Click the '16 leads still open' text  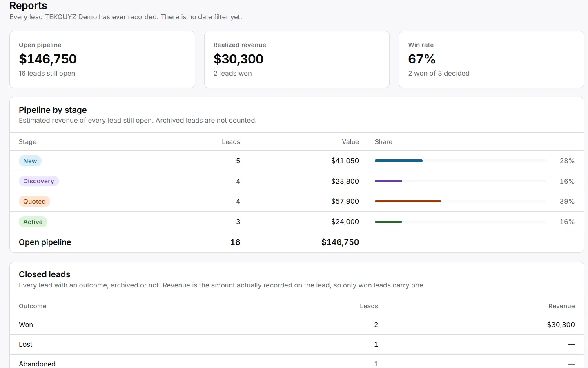pos(47,73)
